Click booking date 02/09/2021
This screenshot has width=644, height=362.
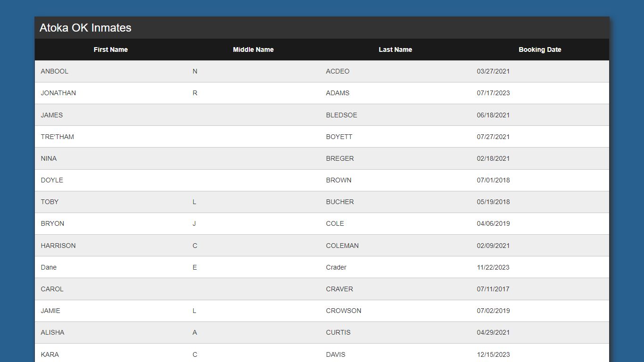pos(493,246)
